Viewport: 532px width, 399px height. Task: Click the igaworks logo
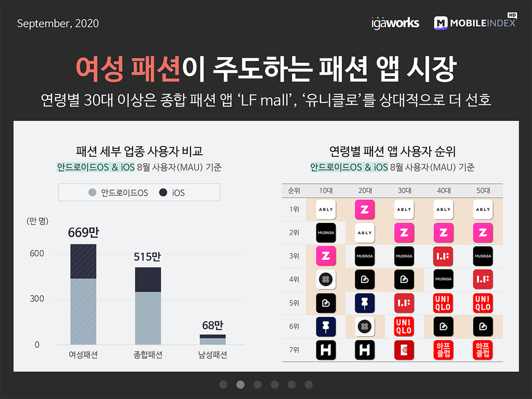(x=395, y=23)
